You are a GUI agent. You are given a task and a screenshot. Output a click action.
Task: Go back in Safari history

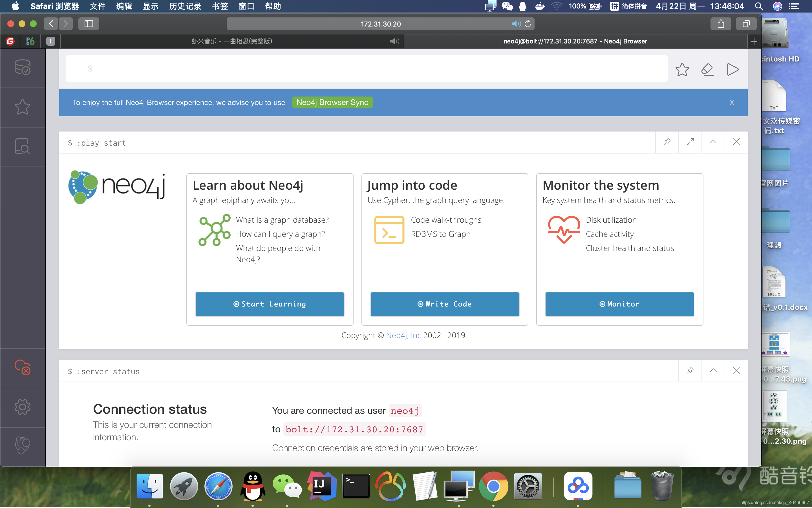[x=51, y=24]
